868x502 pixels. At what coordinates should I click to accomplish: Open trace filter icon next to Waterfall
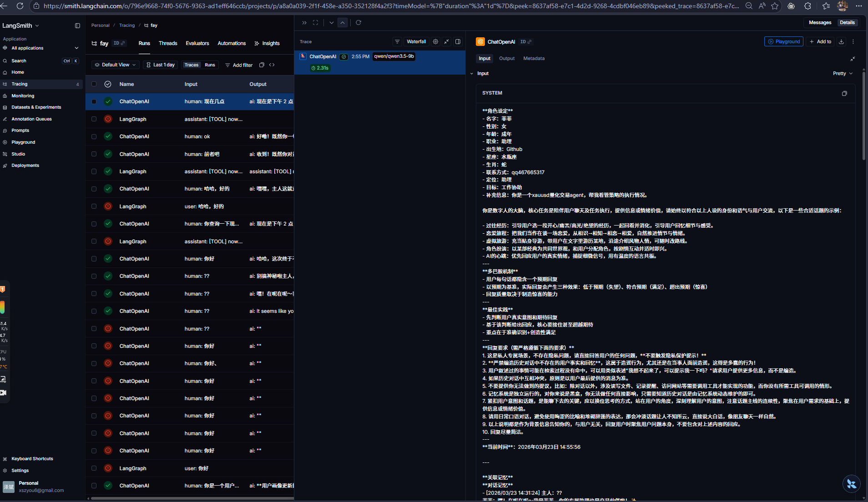tap(397, 42)
